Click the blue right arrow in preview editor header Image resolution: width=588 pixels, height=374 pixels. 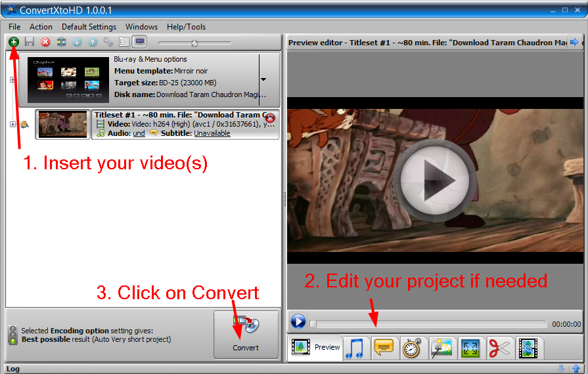click(x=574, y=42)
